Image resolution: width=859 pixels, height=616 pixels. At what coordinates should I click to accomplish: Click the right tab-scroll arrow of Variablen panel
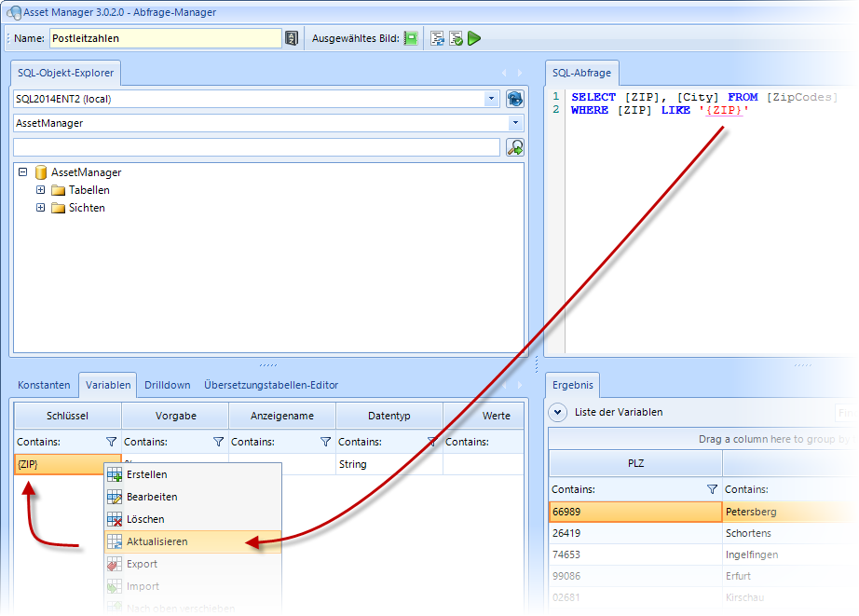coord(519,385)
